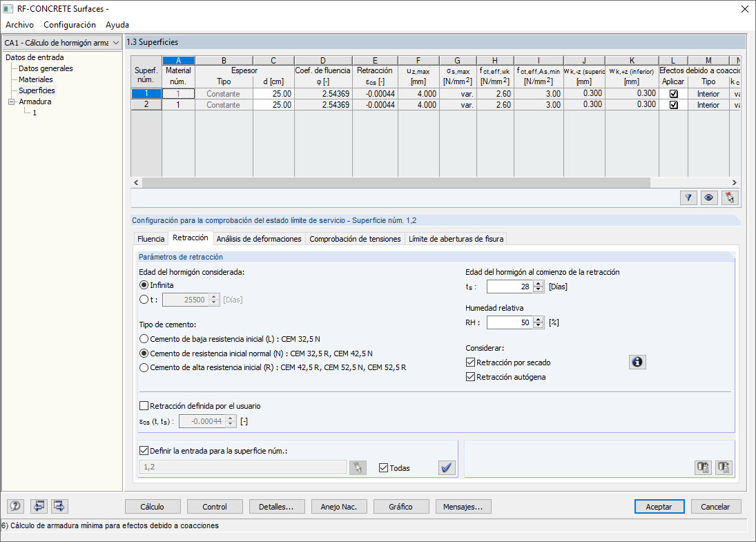Image resolution: width=756 pixels, height=542 pixels.
Task: Select Materiales in tree
Action: [36, 79]
